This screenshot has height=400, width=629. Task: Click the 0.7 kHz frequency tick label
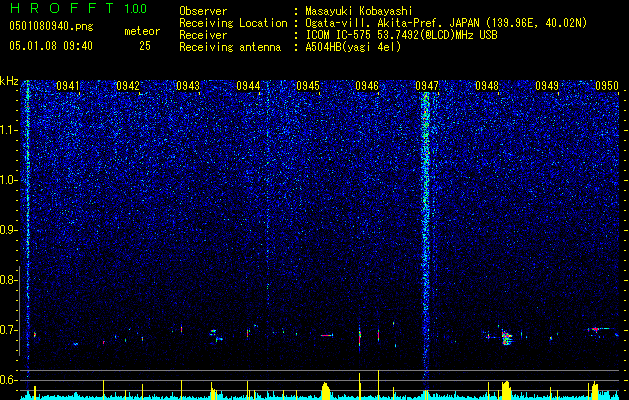tap(9, 330)
